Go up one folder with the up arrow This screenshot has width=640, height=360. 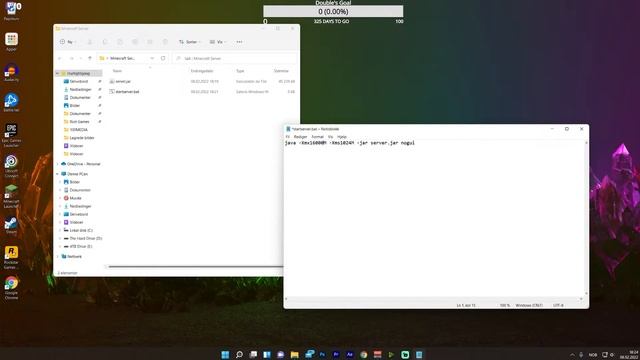coord(90,58)
